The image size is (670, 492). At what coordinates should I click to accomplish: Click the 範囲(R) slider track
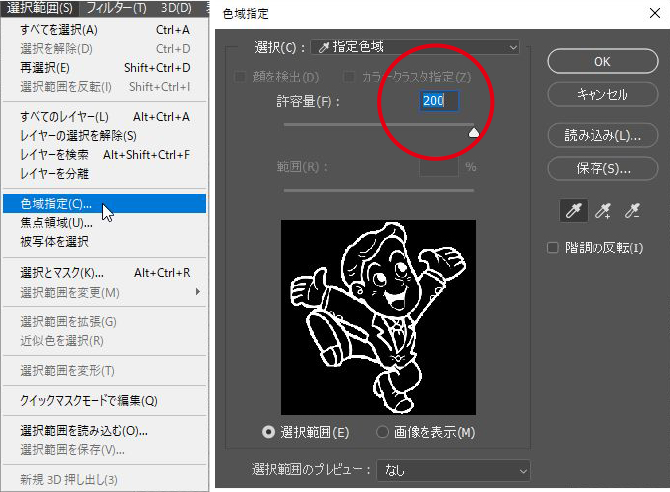click(x=379, y=190)
